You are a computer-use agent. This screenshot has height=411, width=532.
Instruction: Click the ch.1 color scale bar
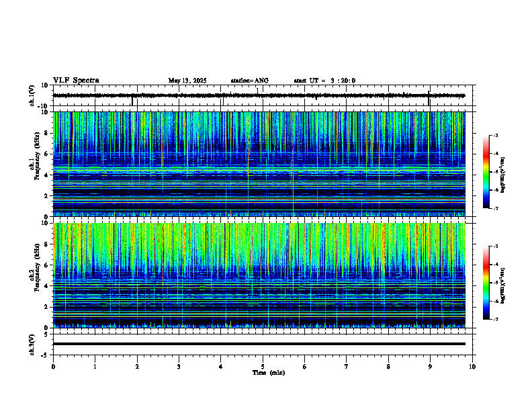[486, 172]
